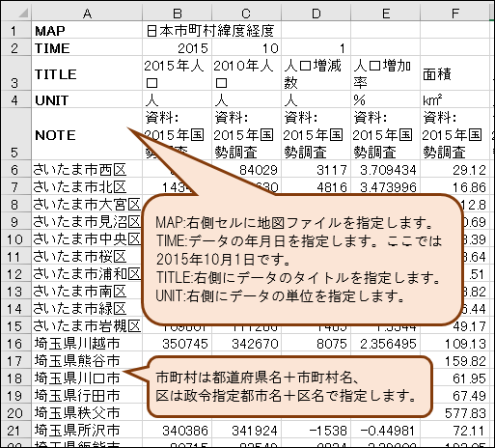Click the MAP cell
This screenshot has height=448, width=495.
point(87,30)
